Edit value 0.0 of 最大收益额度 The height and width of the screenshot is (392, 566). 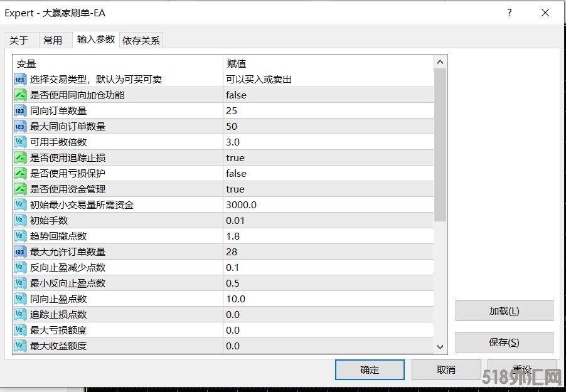pyautogui.click(x=328, y=346)
